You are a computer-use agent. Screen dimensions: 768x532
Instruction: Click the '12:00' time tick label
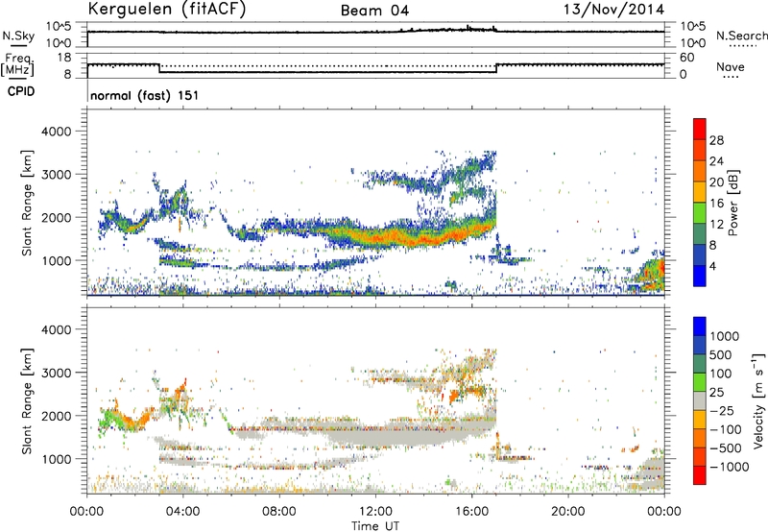point(375,512)
